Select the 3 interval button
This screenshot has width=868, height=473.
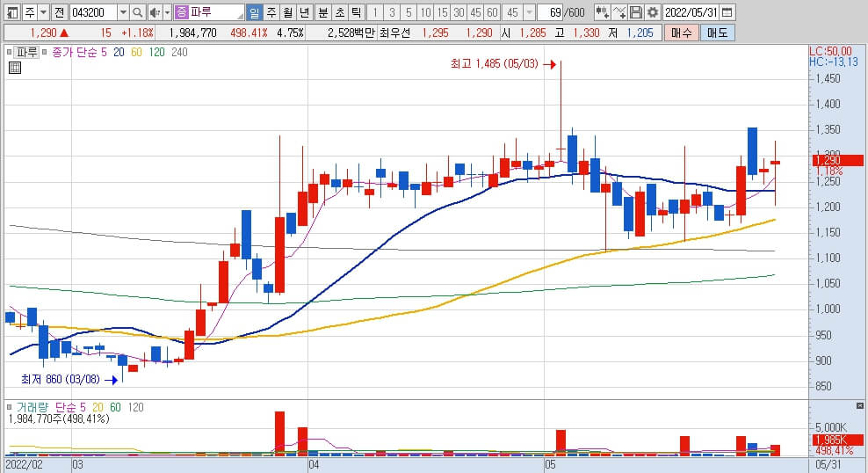pos(392,12)
